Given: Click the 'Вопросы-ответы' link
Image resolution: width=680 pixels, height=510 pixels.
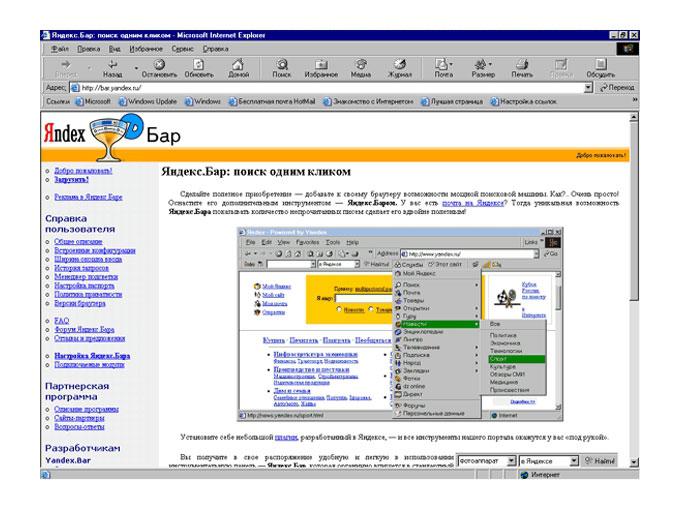Looking at the screenshot, I should (79, 427).
